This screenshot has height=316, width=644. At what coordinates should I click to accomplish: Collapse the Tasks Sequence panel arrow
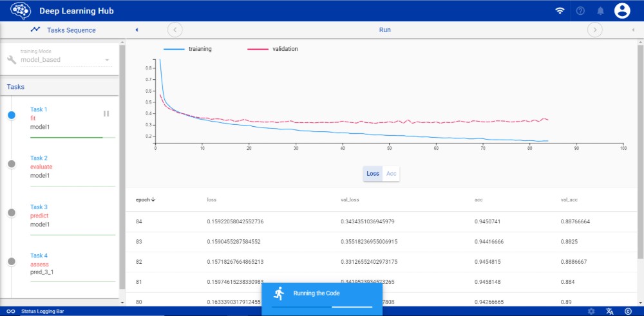[137, 30]
